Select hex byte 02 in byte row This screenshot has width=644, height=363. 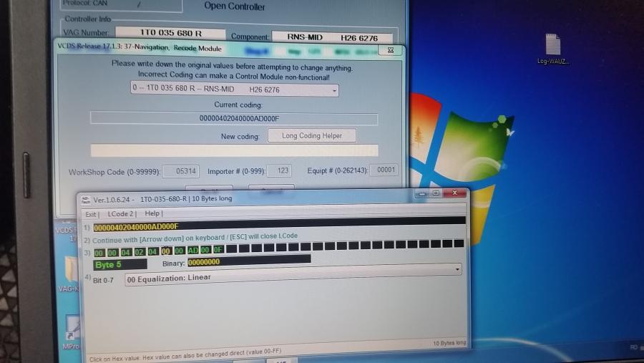pos(140,251)
